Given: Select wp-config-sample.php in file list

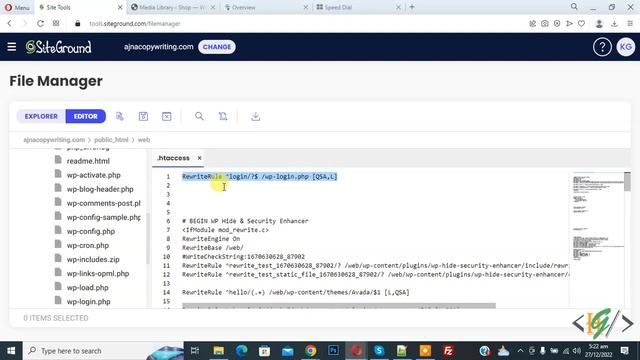Looking at the screenshot, I should point(104,218).
